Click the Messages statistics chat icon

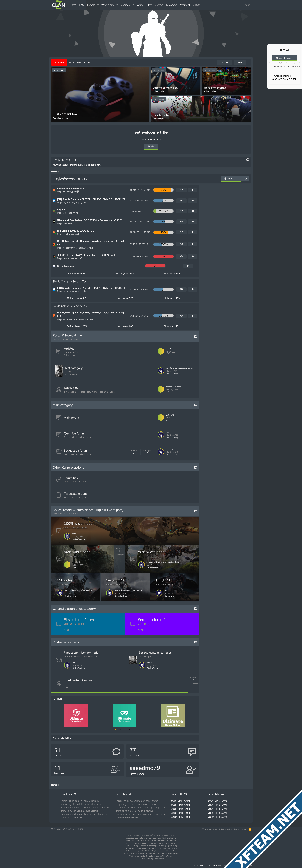pos(192,751)
